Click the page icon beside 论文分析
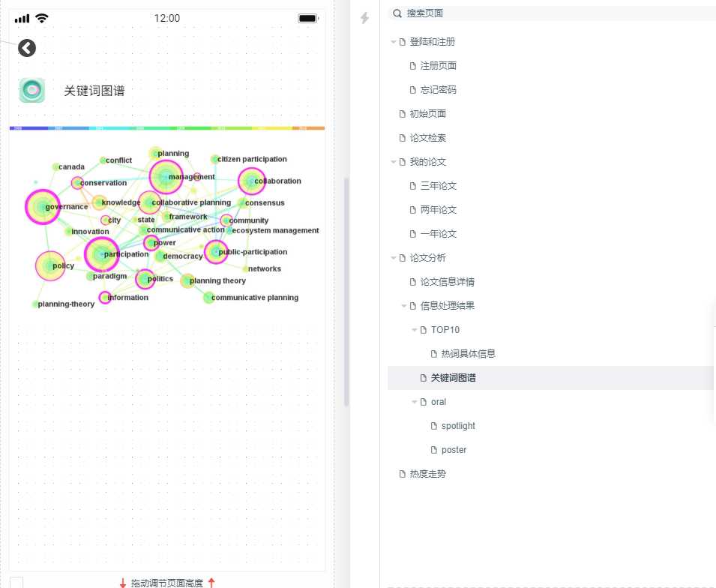Screen dimensions: 716x588 tap(403, 258)
